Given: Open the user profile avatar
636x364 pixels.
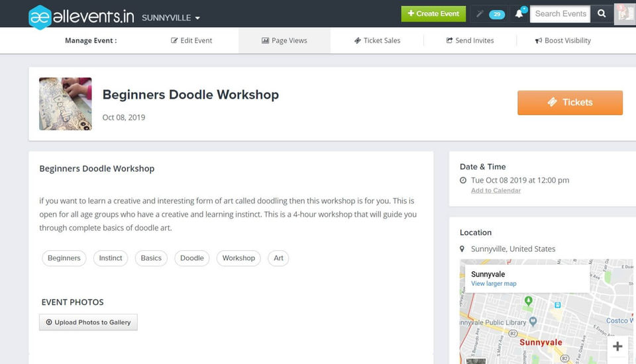Looking at the screenshot, I should (x=625, y=14).
